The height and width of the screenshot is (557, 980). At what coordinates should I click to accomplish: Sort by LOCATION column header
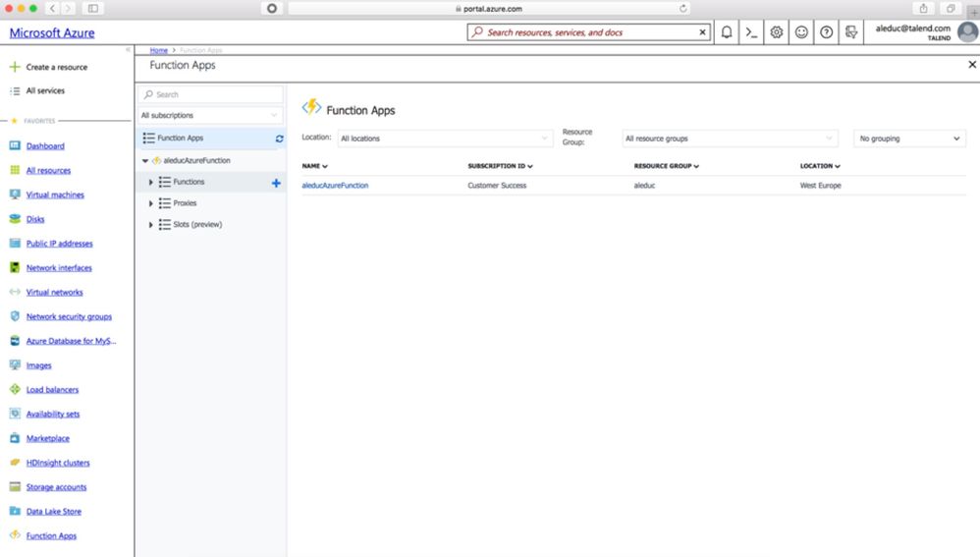[x=820, y=166]
